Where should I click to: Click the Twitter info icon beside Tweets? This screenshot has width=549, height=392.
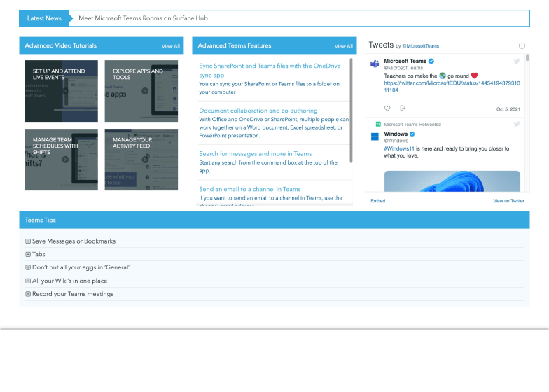point(522,45)
